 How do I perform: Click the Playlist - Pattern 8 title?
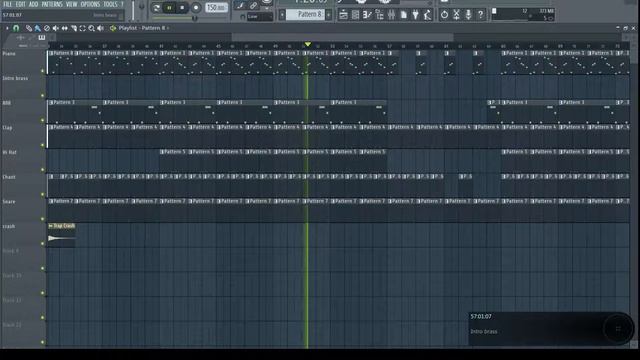point(142,28)
